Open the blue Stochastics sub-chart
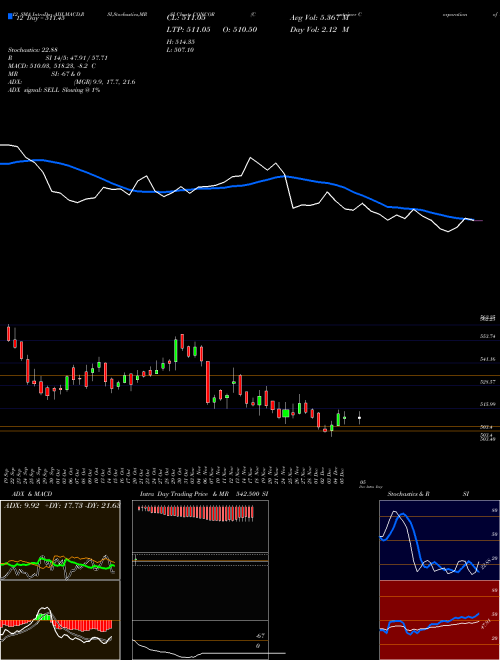This screenshot has width=500, height=660. 439,540
